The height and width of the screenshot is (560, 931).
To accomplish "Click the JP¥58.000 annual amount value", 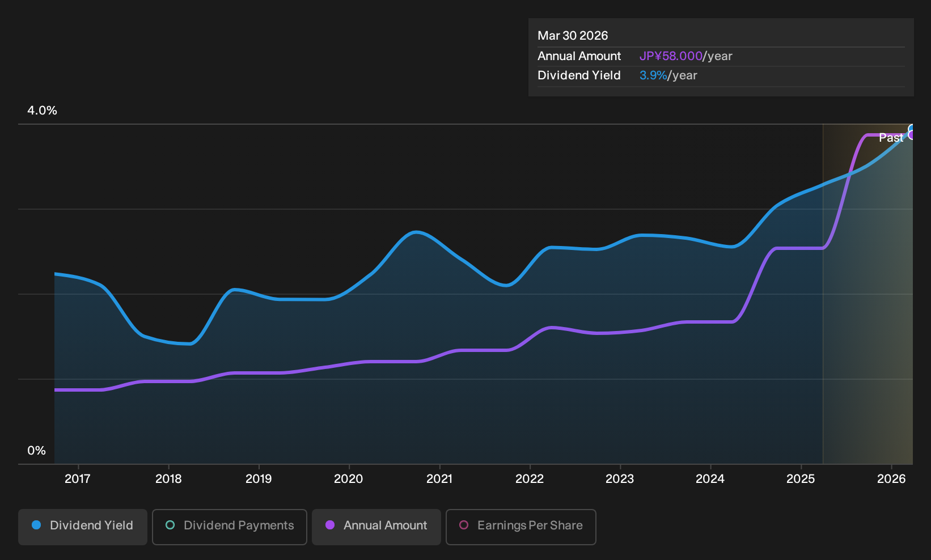I will [671, 56].
